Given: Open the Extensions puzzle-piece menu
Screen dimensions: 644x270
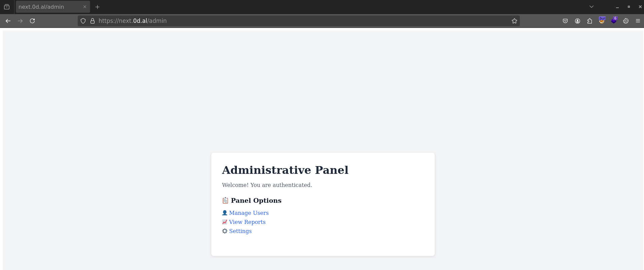Looking at the screenshot, I should (589, 21).
